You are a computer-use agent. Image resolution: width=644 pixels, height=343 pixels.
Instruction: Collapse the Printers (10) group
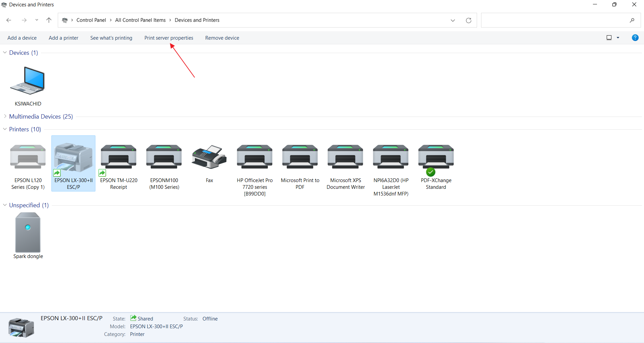pyautogui.click(x=5, y=129)
